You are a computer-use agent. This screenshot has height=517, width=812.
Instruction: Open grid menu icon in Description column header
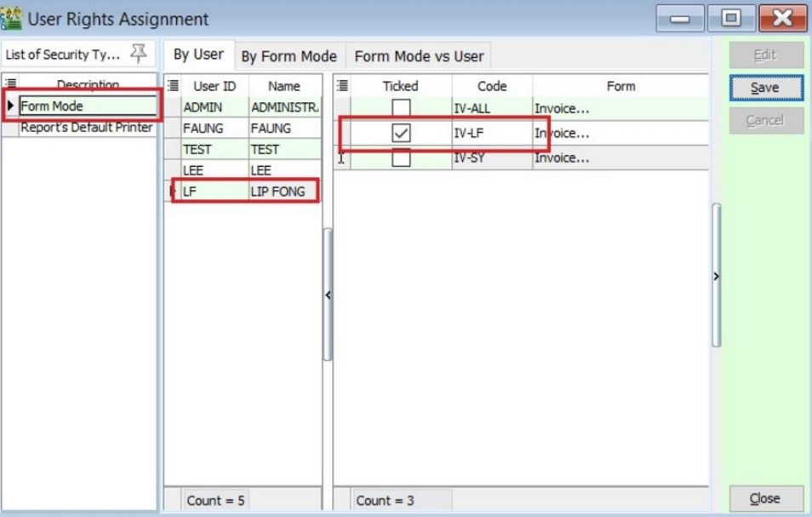click(x=10, y=84)
